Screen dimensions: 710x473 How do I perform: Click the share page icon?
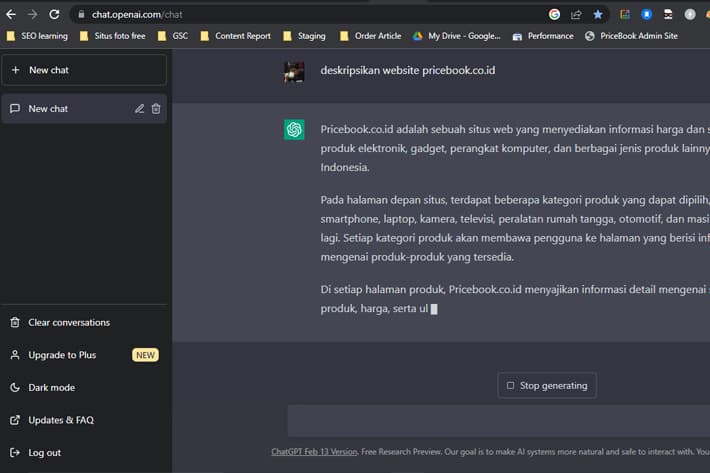tap(576, 14)
